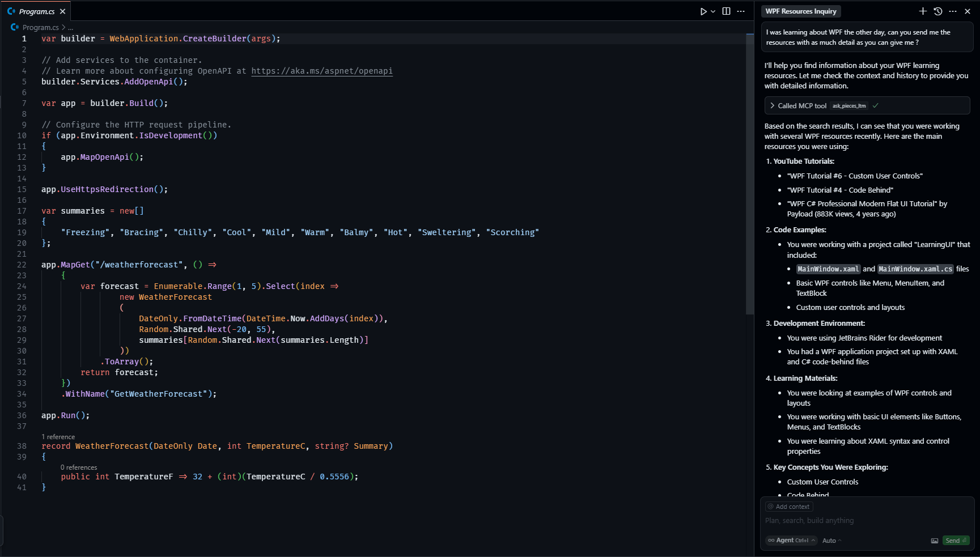Click the builder.Services.AddOpenApi(); line
Viewport: 980px width, 557px height.
tap(114, 82)
